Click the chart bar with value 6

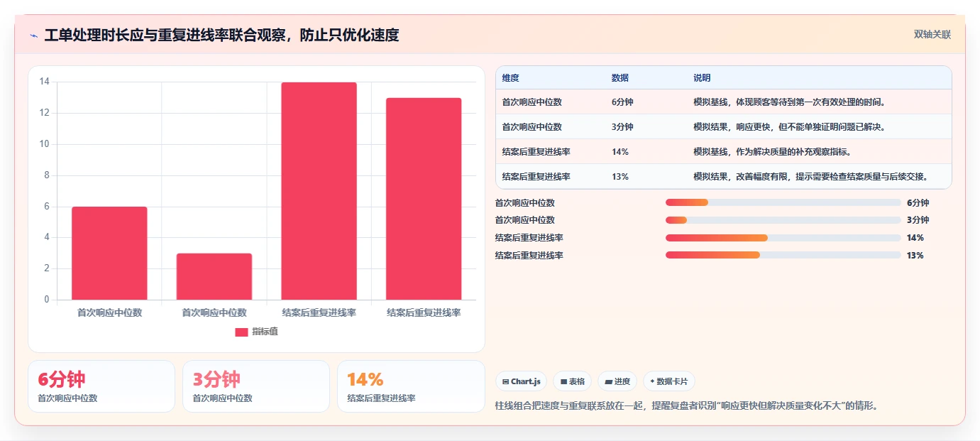[x=109, y=254]
